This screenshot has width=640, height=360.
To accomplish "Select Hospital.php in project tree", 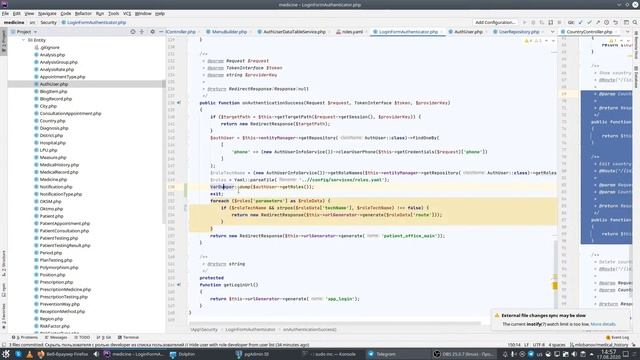I will (x=52, y=143).
